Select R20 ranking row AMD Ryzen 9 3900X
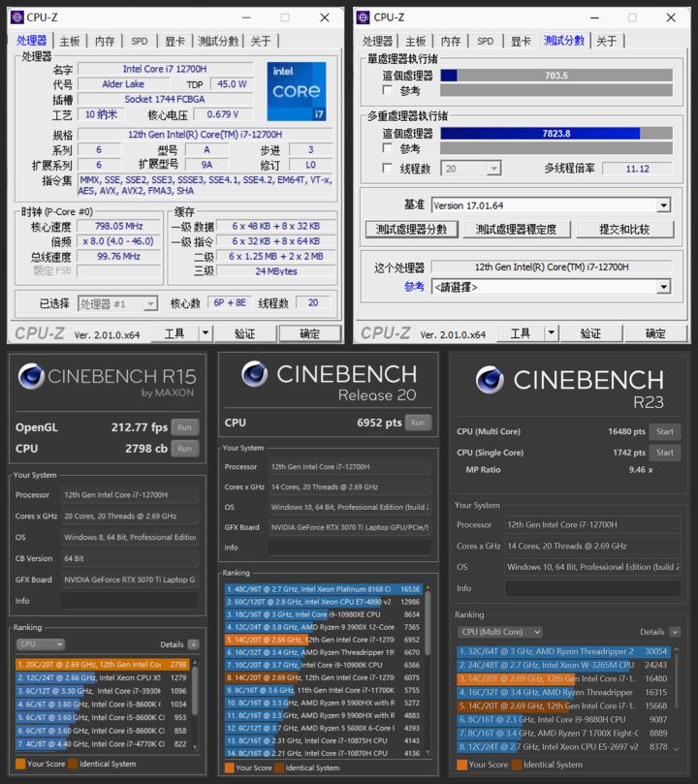This screenshot has width=698, height=784. [x=323, y=627]
